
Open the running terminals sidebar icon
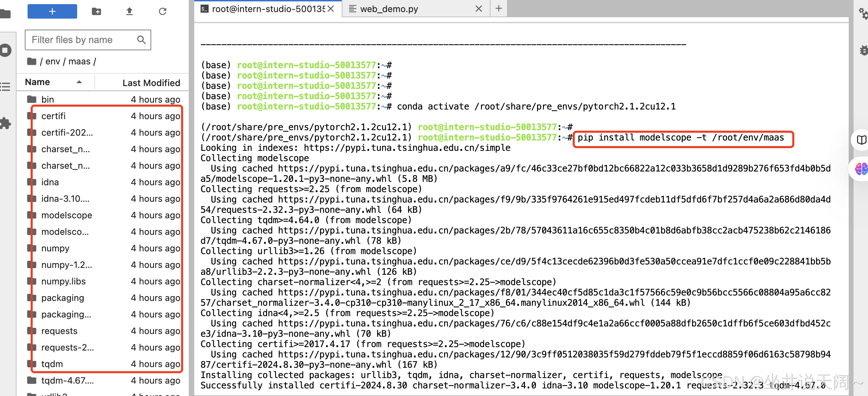(x=5, y=50)
